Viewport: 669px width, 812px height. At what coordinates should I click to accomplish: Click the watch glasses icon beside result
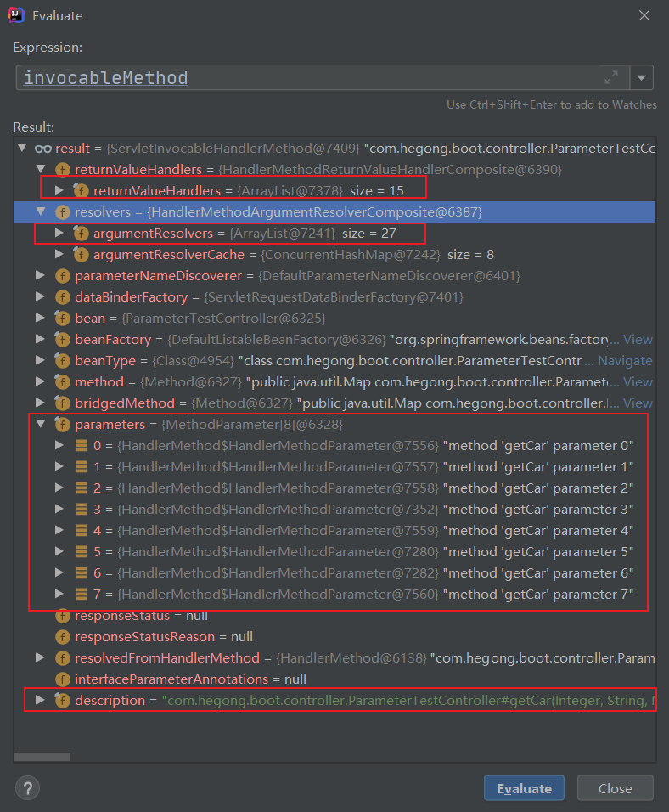[x=43, y=149]
